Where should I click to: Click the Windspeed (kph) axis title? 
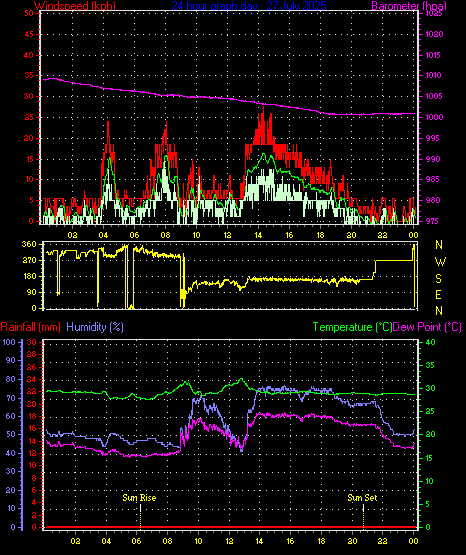(75, 6)
